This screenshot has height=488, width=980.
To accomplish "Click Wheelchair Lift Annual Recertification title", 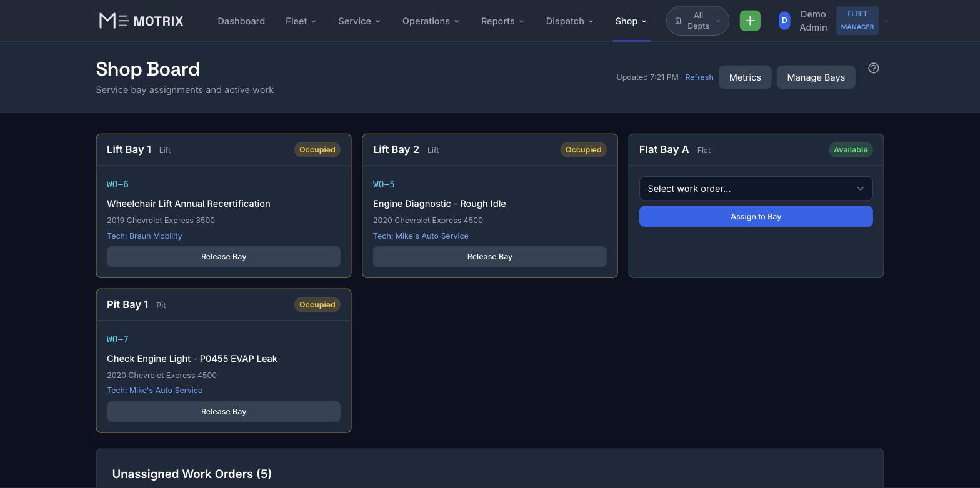I will point(189,204).
